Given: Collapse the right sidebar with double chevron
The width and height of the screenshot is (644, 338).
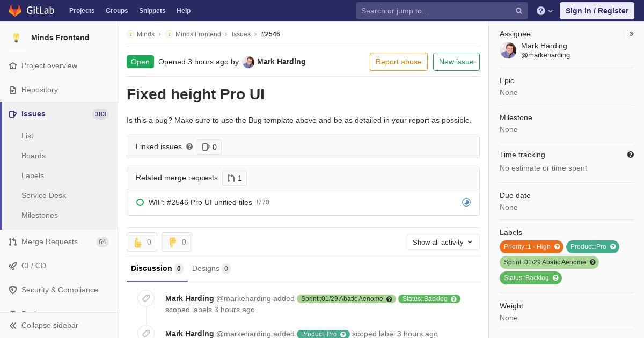Looking at the screenshot, I should (x=632, y=34).
